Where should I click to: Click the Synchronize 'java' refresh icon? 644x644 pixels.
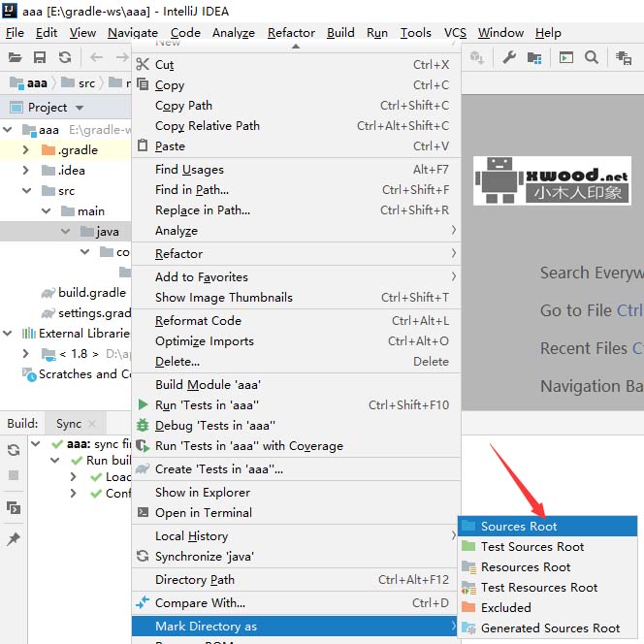point(143,556)
